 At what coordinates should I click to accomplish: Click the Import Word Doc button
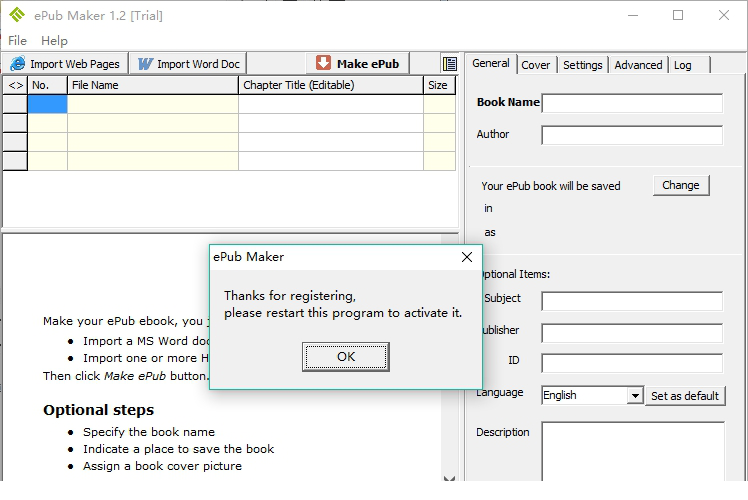coord(188,63)
